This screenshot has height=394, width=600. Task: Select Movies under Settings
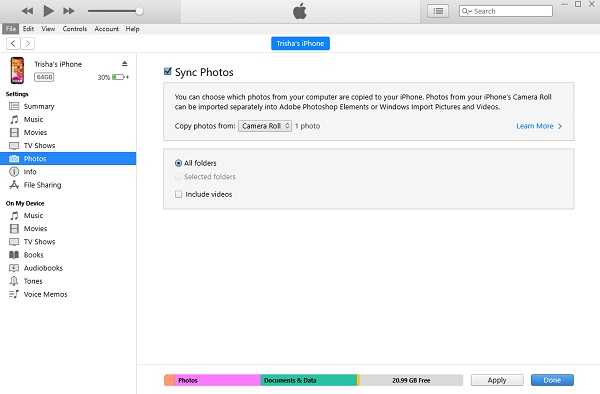68,132
